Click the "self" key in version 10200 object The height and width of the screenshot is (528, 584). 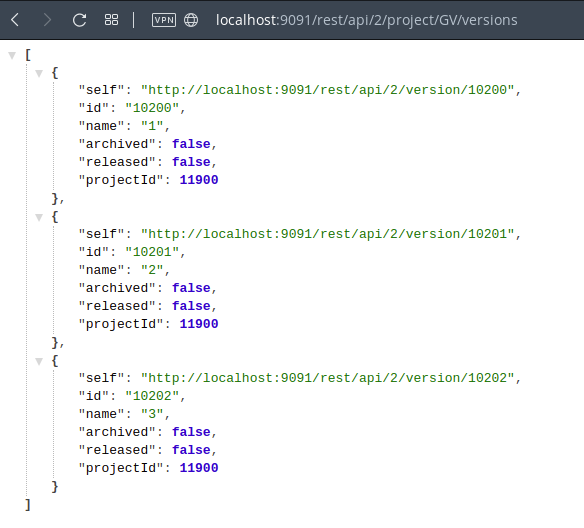click(x=101, y=90)
